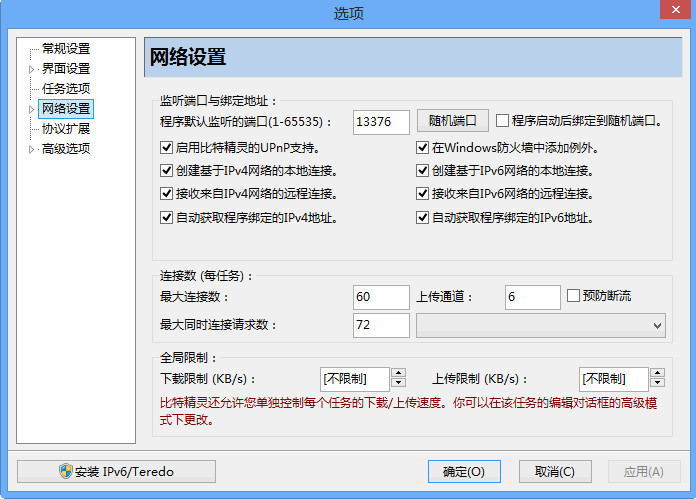Select 界面设置 tree item
696x499 pixels.
pyautogui.click(x=66, y=68)
